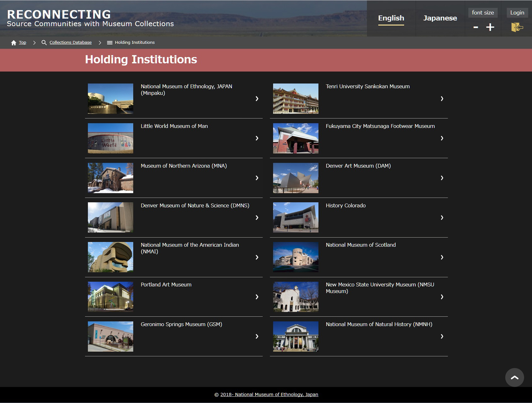Viewport: 532px width, 403px height.
Task: Open Denver Museum of Nature & Science entry
Action: pyautogui.click(x=174, y=217)
